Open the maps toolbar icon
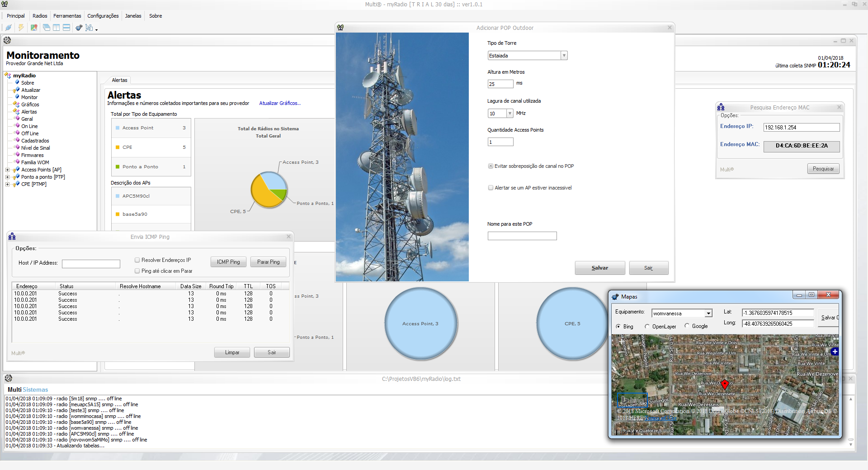This screenshot has width=868, height=470. 34,28
